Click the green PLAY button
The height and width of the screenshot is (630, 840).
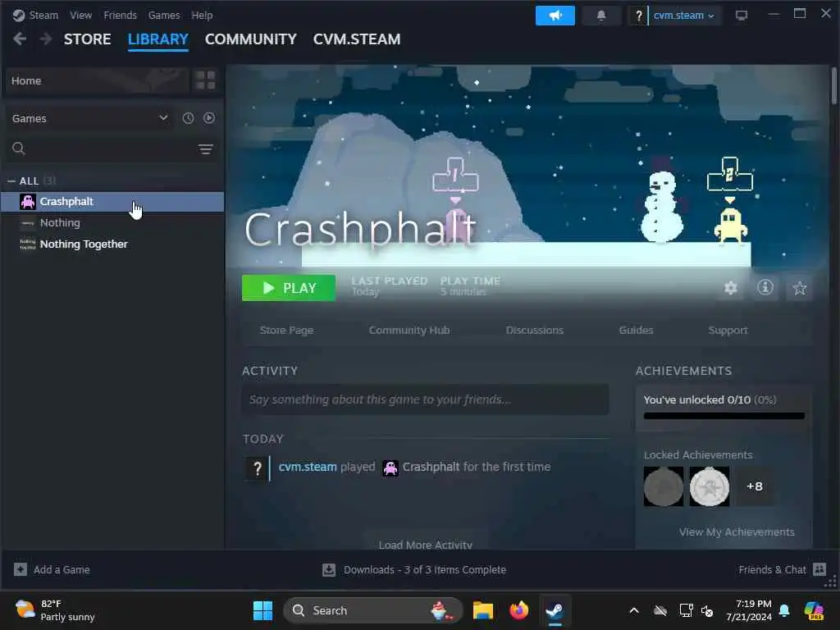coord(289,288)
